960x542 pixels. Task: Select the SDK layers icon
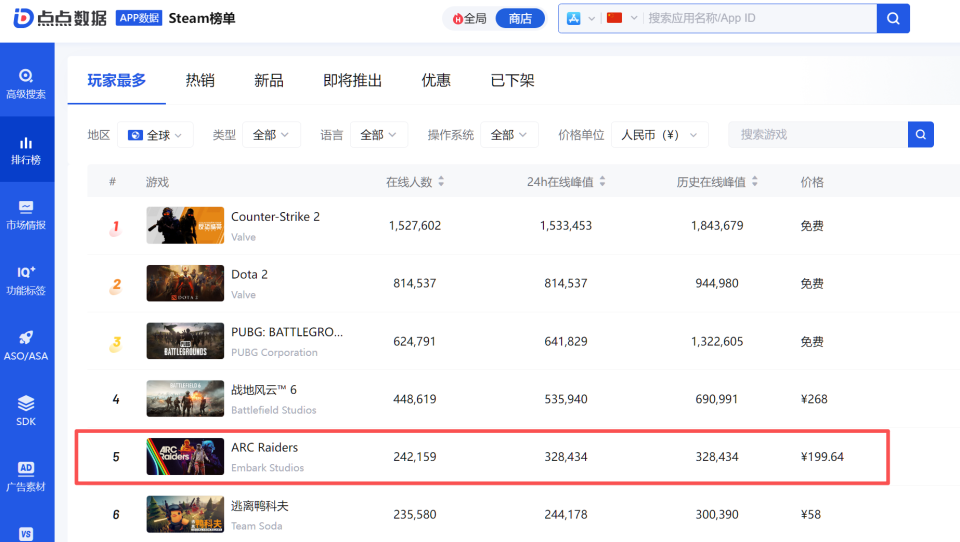click(x=26, y=410)
